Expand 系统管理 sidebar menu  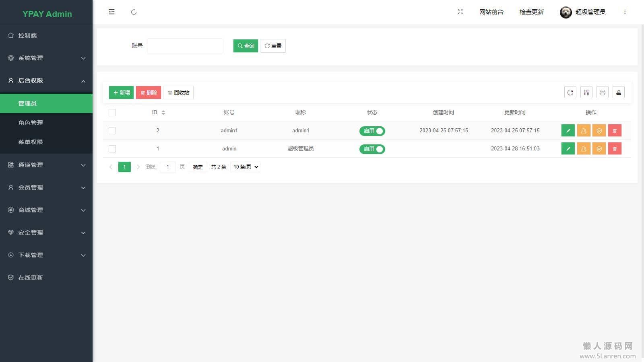coord(46,58)
